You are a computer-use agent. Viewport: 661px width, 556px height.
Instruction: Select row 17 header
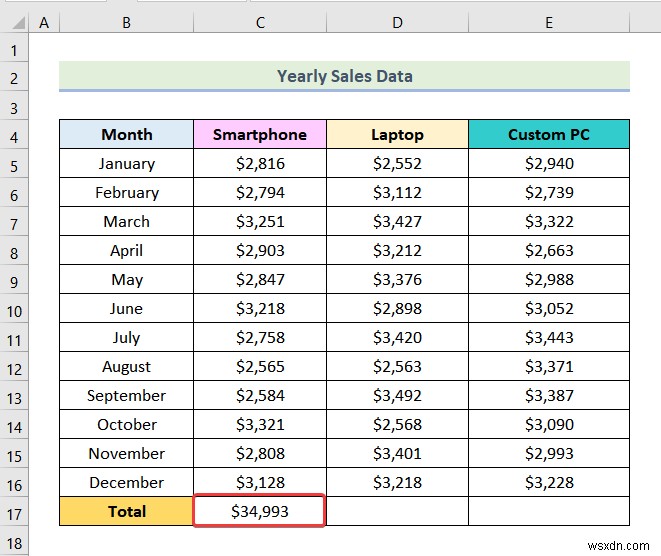[x=15, y=512]
